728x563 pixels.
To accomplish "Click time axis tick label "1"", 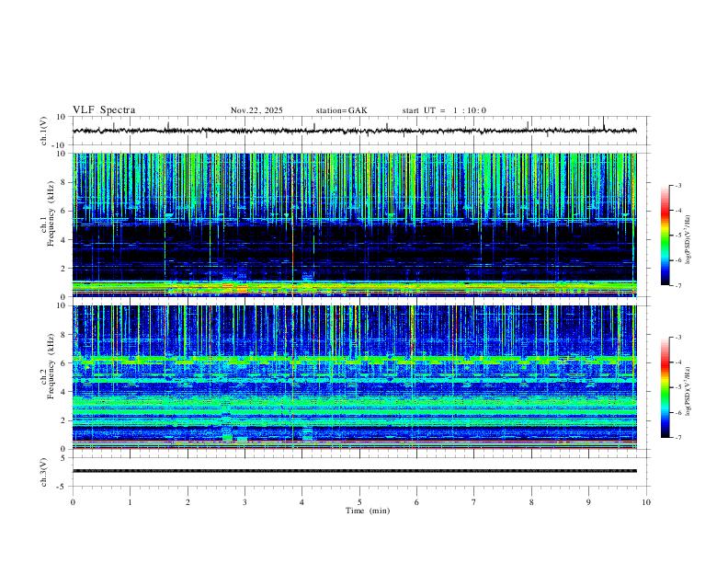I will (130, 502).
